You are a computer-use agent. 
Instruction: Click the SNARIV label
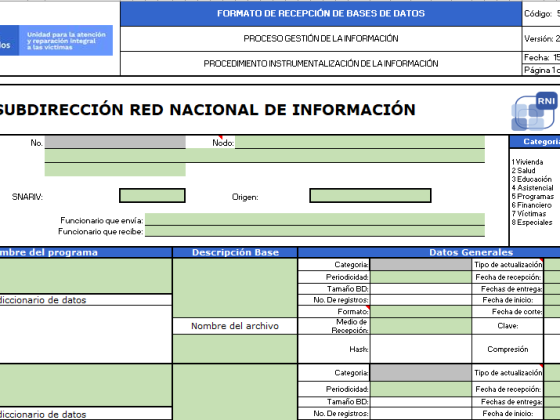pos(27,197)
